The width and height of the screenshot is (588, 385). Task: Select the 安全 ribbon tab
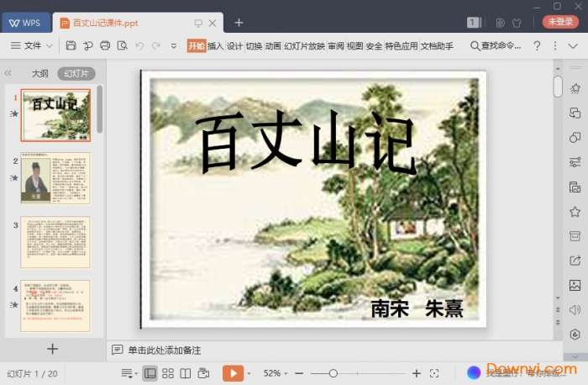pos(374,45)
